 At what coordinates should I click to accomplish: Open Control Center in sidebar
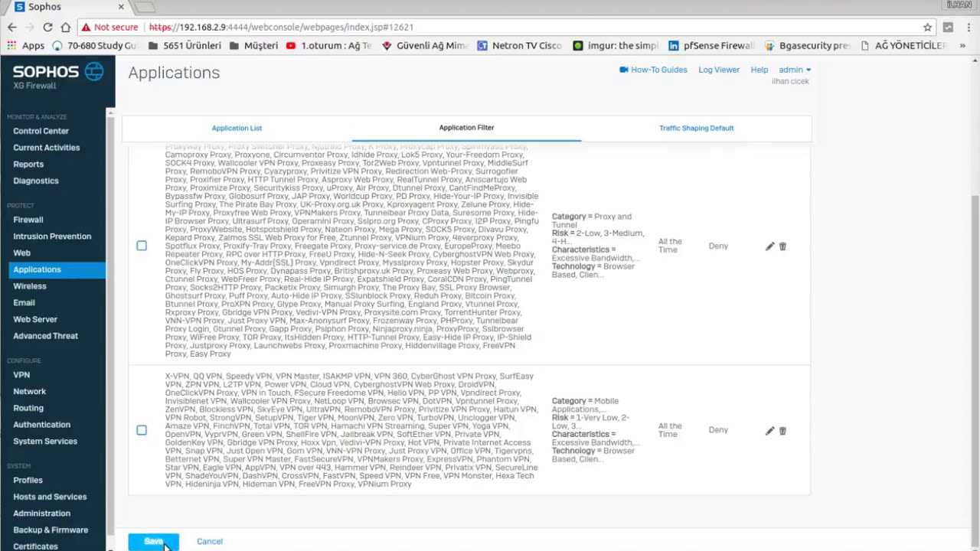[x=41, y=131]
